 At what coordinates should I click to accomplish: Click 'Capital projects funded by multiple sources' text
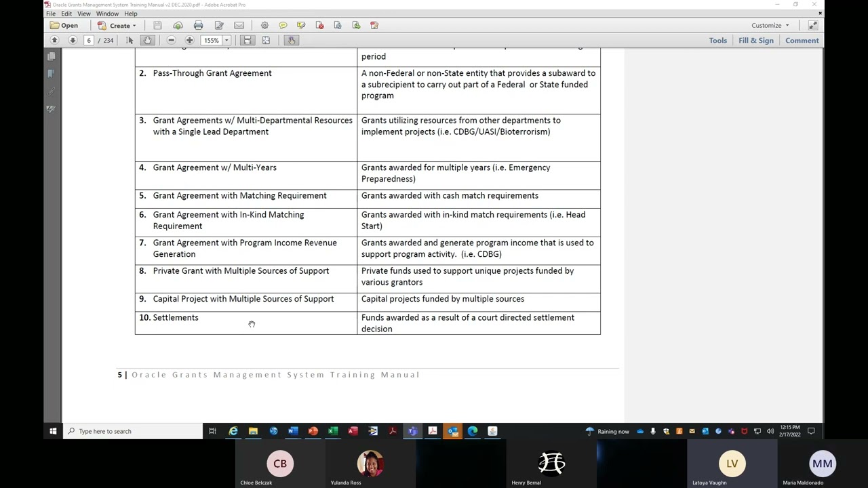[x=443, y=299]
